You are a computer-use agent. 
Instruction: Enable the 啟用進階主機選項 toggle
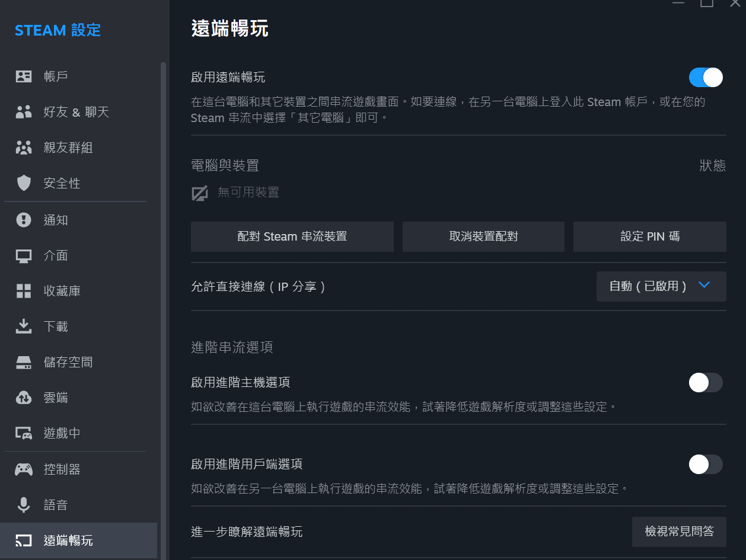point(706,383)
